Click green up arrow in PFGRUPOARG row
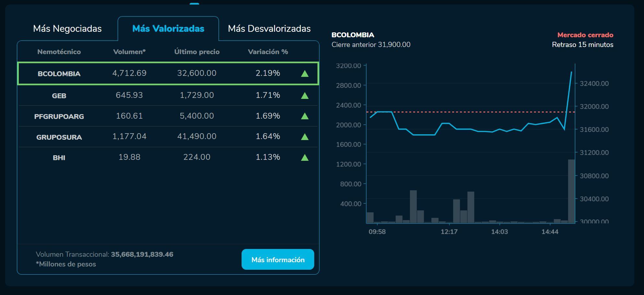The height and width of the screenshot is (295, 644). [304, 116]
